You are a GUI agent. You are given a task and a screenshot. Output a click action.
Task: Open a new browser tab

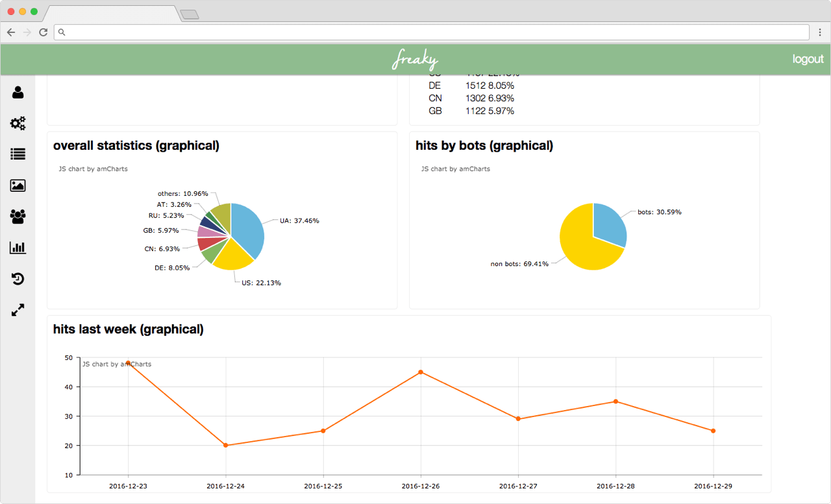[x=189, y=14]
